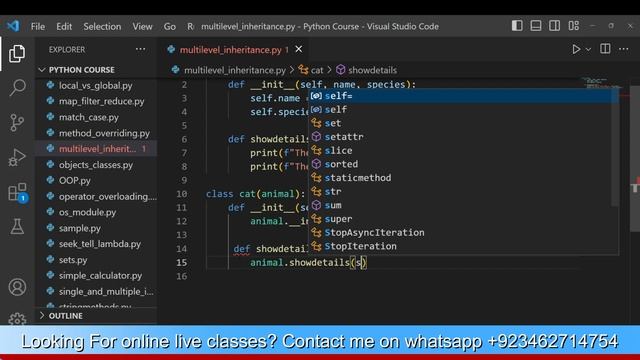Click the editor minimap preview
The height and width of the screenshot is (360, 640).
[602, 83]
